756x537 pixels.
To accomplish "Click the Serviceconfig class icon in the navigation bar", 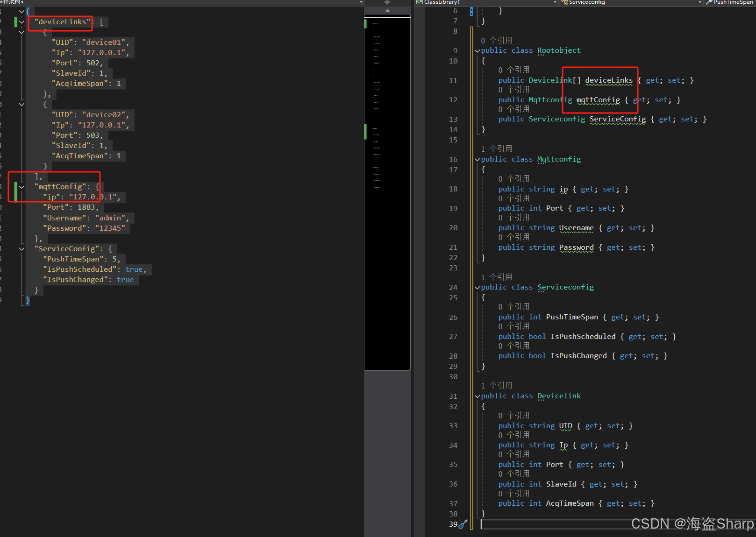I will click(564, 2).
